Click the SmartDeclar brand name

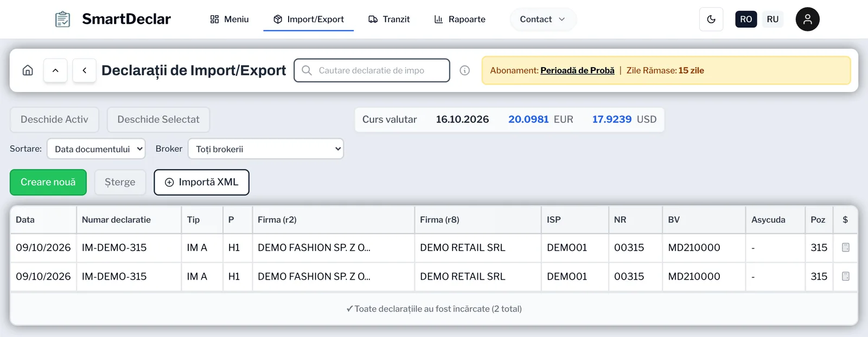(x=126, y=19)
